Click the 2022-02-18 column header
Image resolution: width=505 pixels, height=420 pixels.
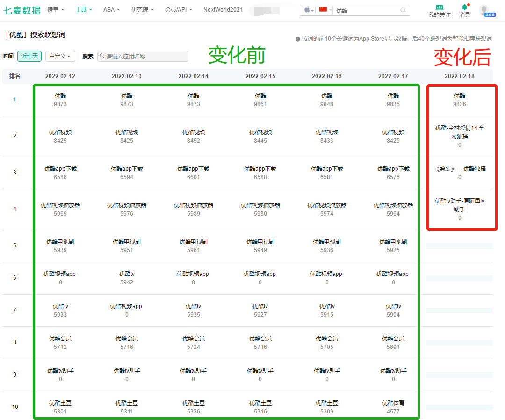[x=460, y=76]
